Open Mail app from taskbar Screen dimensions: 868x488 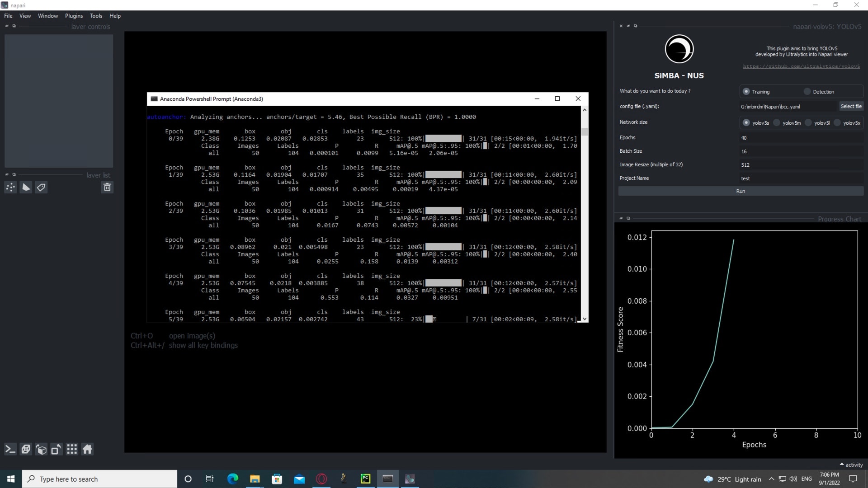pos(299,479)
